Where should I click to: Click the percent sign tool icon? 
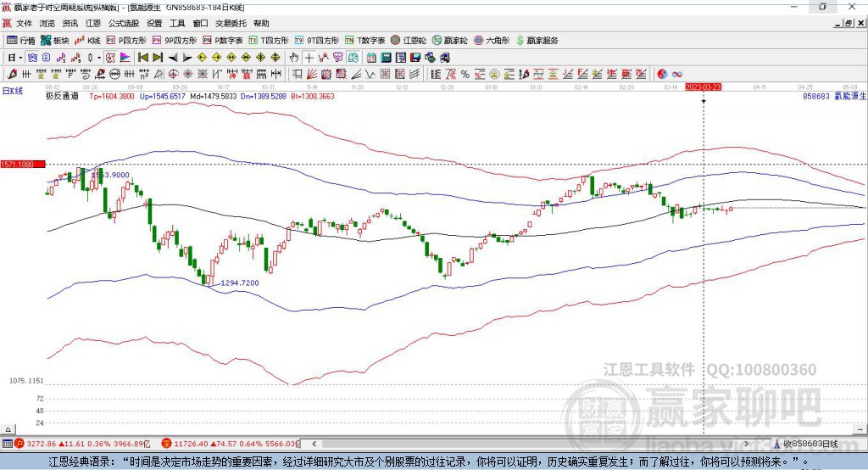point(465,75)
